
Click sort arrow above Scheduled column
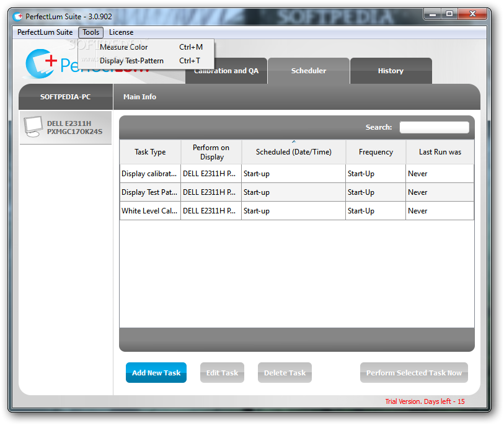294,141
